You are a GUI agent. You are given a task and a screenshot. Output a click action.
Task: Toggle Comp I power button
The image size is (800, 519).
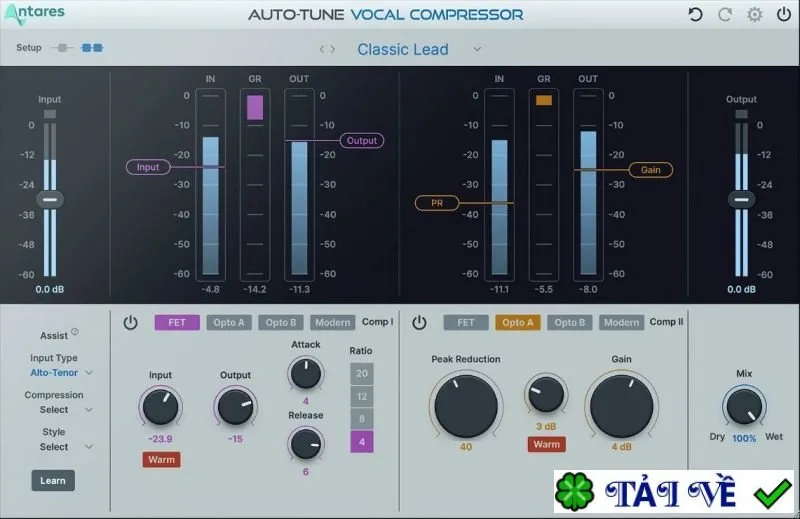click(x=131, y=323)
